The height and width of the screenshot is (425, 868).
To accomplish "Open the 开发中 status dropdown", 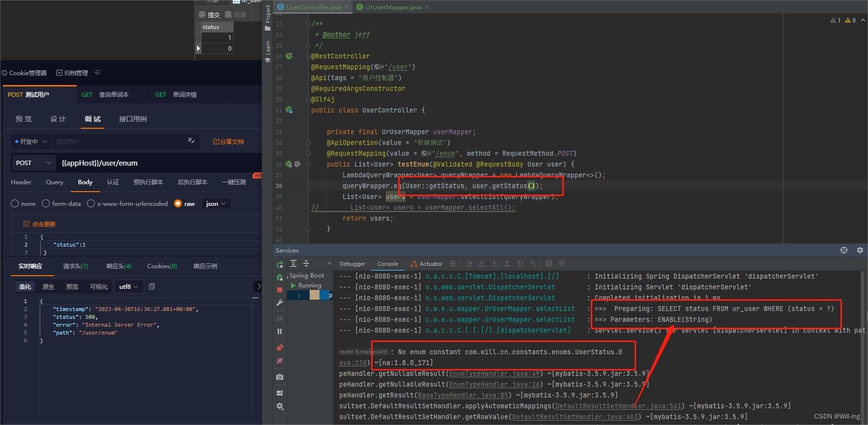I will point(31,142).
